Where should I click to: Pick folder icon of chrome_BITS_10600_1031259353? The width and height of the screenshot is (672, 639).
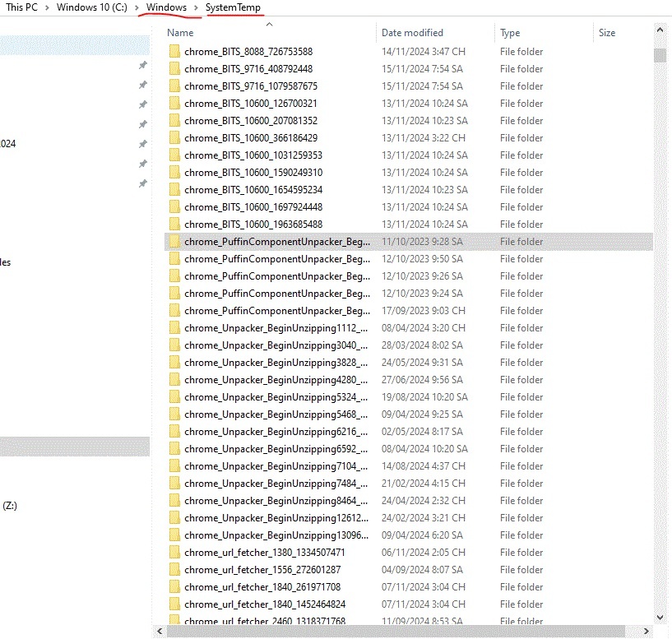click(x=174, y=155)
